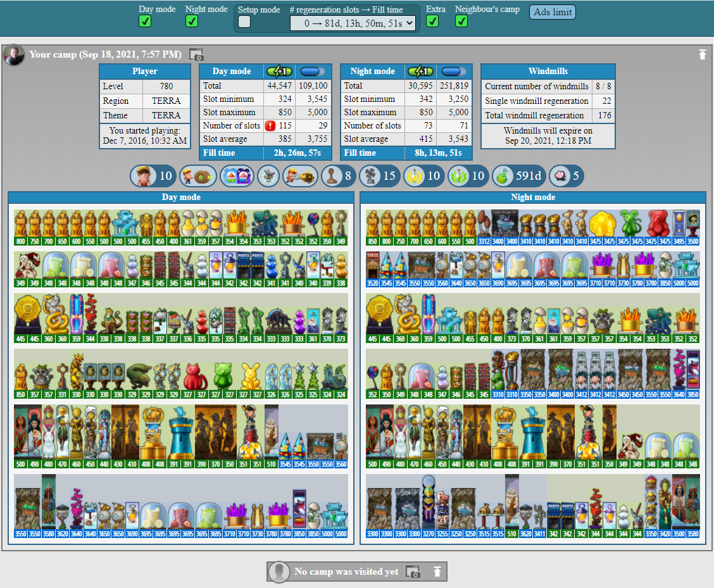Click the yellow potion gear badge
The image size is (714, 588).
(424, 176)
